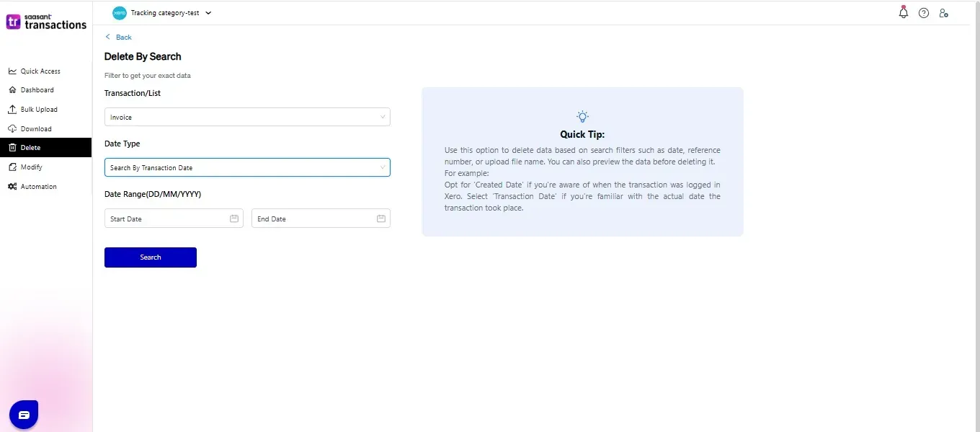Click 'Filter to get your exact data' text
This screenshot has width=980, height=432.
(x=148, y=75)
